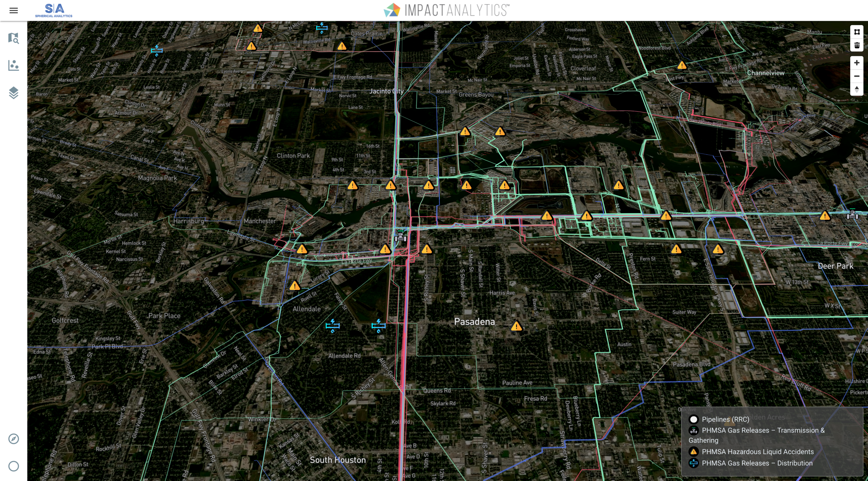Select warning marker beside E Sam Houston Pkwy label
The height and width of the screenshot is (481, 868).
718,249
